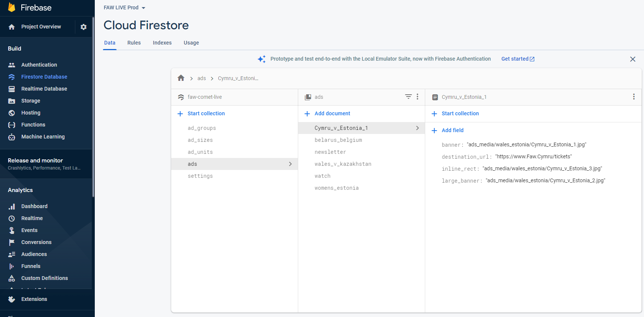The width and height of the screenshot is (644, 317).
Task: Open project settings gear icon
Action: (x=84, y=27)
